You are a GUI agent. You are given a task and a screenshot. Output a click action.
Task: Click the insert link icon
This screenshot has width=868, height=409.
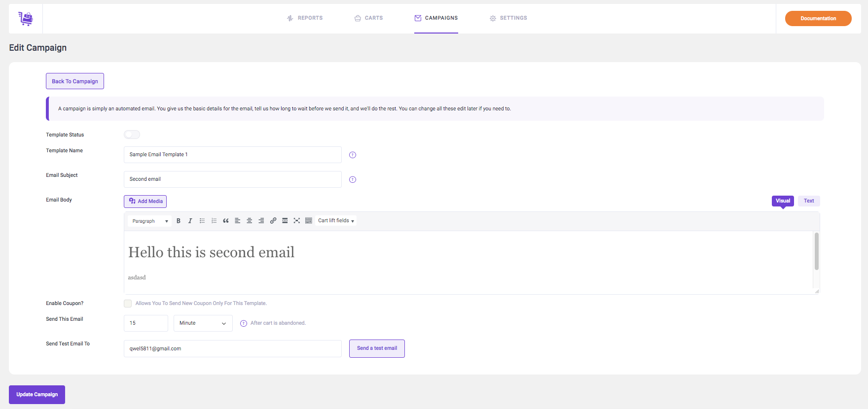(273, 221)
